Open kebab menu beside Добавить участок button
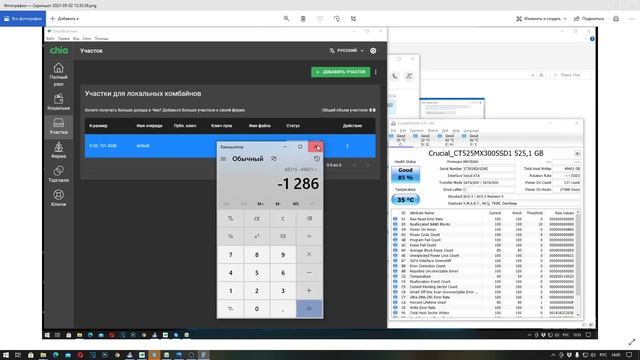Image resolution: width=640 pixels, height=360 pixels. 376,72
